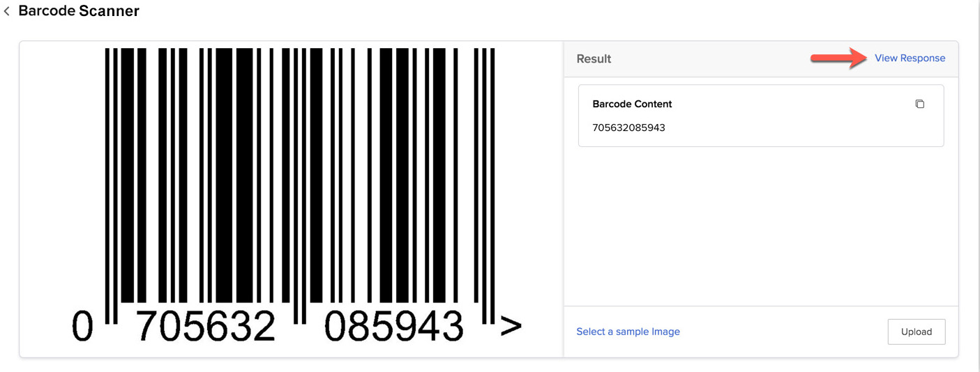Click the digits 705632 under the barcode
Viewport: 980px width, 372px height.
[x=206, y=326]
